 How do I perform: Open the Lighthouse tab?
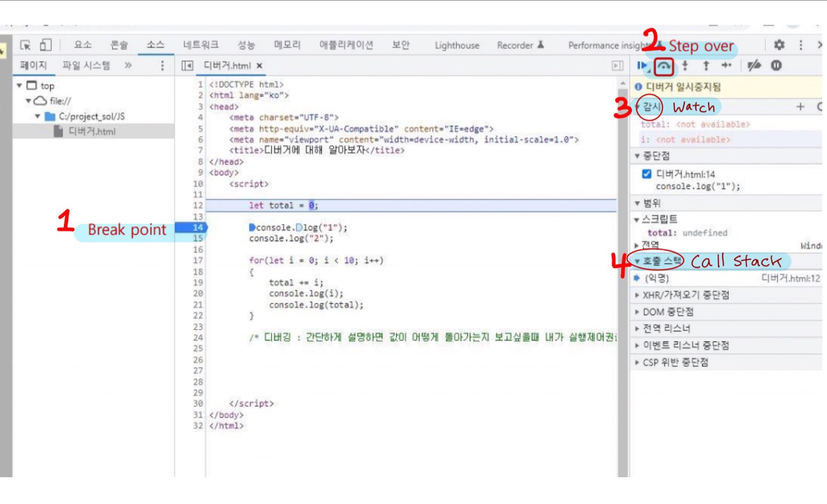[x=457, y=45]
